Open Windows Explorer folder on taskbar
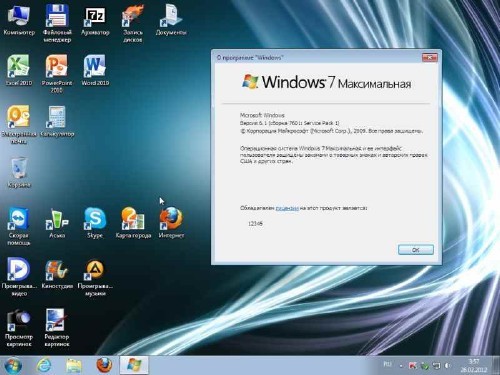This screenshot has width=500, height=375. (74, 365)
